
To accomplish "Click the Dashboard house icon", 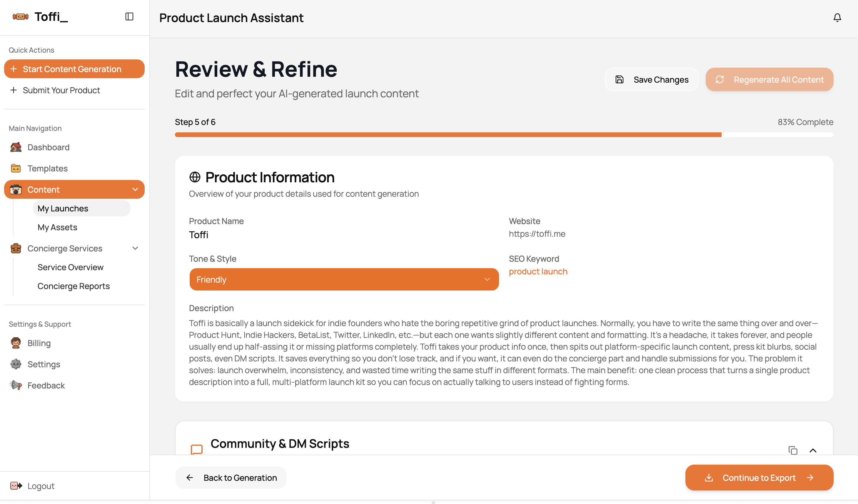I will click(16, 147).
